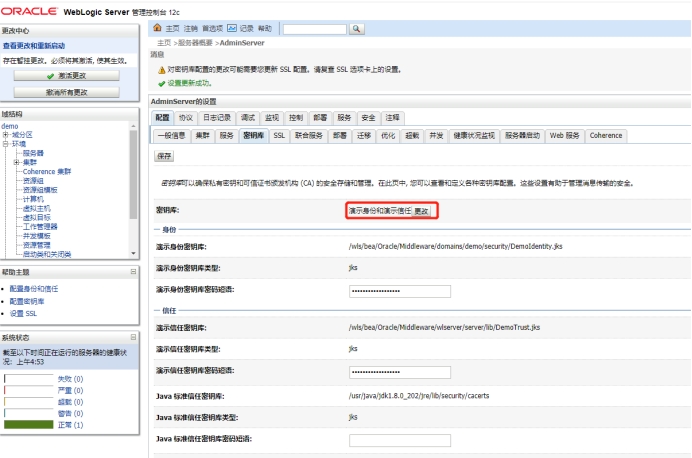
Task: Open the 帮助 link
Action: [x=265, y=29]
